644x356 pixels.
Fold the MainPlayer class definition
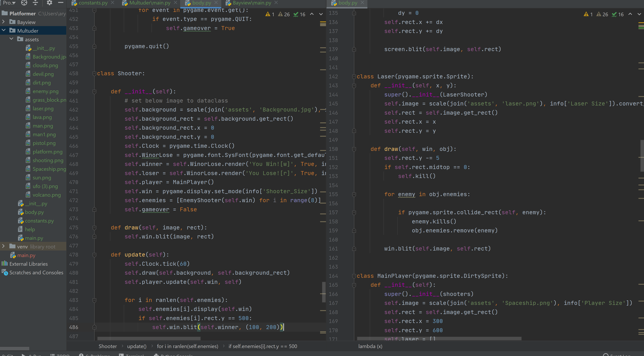354,276
